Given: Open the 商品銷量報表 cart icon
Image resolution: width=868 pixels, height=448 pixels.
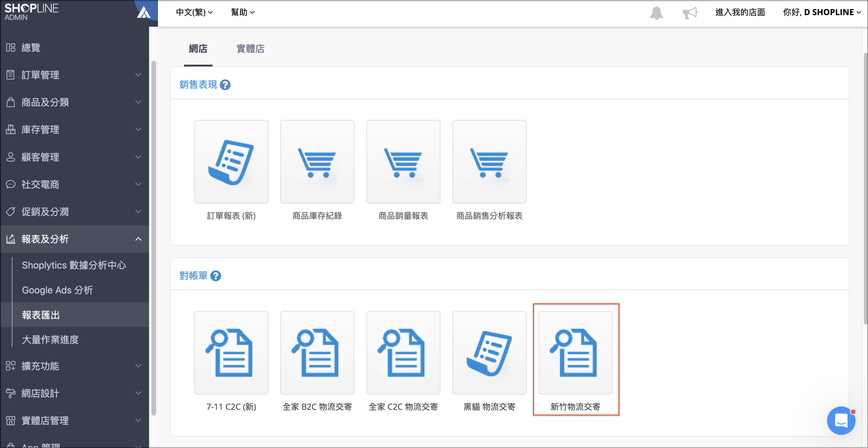Looking at the screenshot, I should tap(403, 162).
